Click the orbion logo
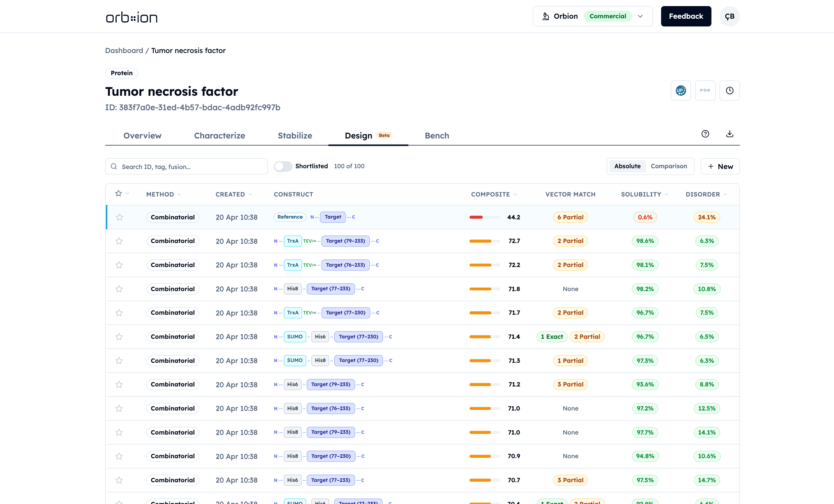The height and width of the screenshot is (504, 834). point(132,18)
